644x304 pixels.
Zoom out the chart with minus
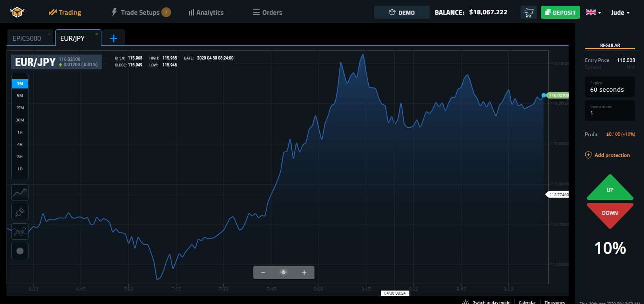263,273
